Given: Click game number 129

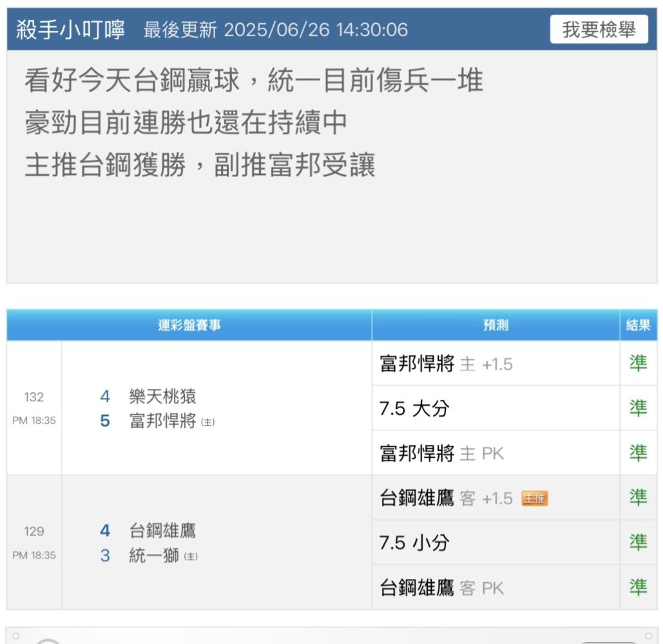Looking at the screenshot, I should (x=34, y=531).
